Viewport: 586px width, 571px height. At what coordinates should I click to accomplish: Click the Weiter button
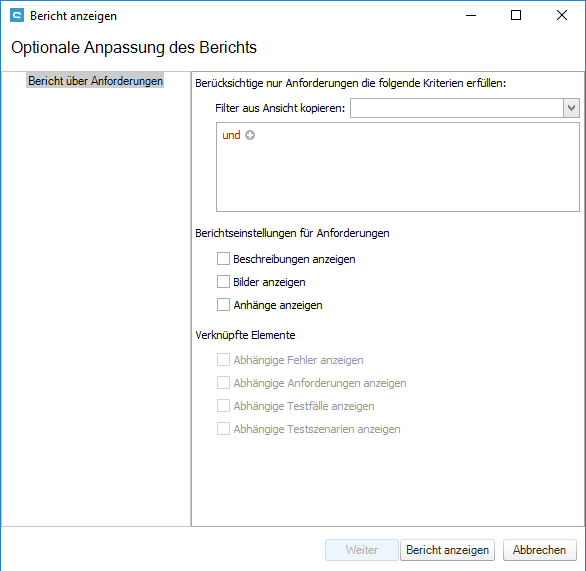click(361, 550)
